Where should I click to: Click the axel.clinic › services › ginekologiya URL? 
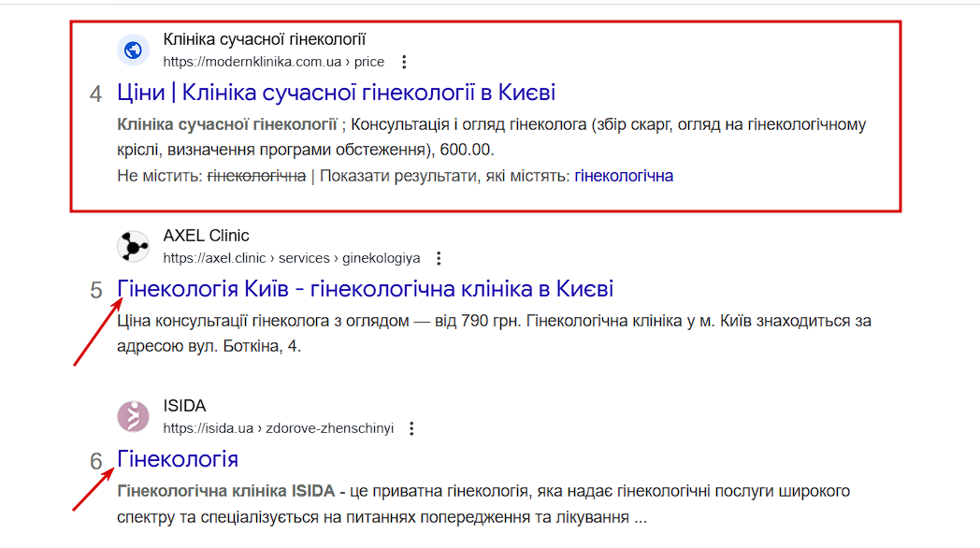tap(292, 258)
